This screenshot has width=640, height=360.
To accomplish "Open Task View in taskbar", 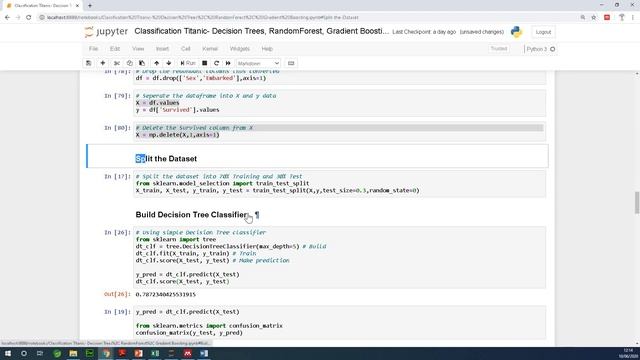I will (x=40, y=353).
